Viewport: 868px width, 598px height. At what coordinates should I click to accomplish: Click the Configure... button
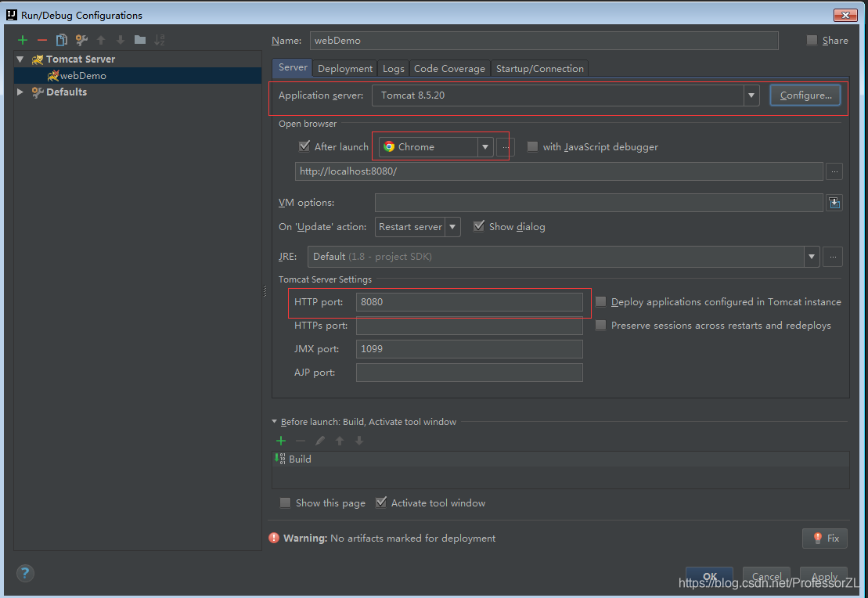[x=805, y=95]
